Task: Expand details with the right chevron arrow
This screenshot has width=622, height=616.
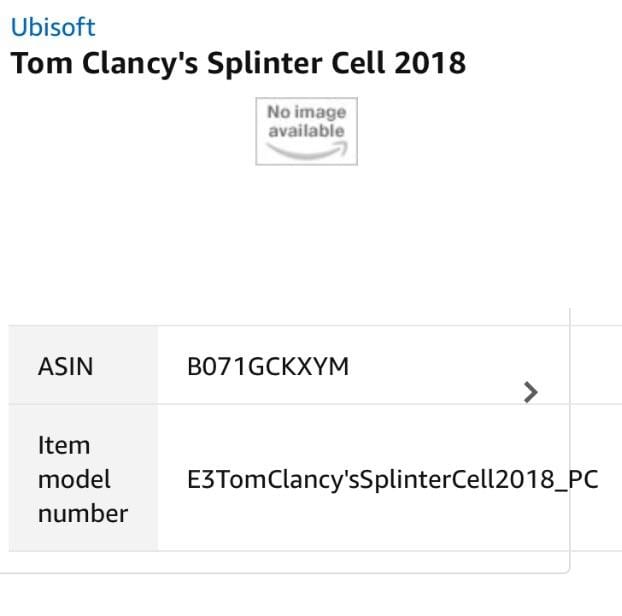Action: click(531, 392)
